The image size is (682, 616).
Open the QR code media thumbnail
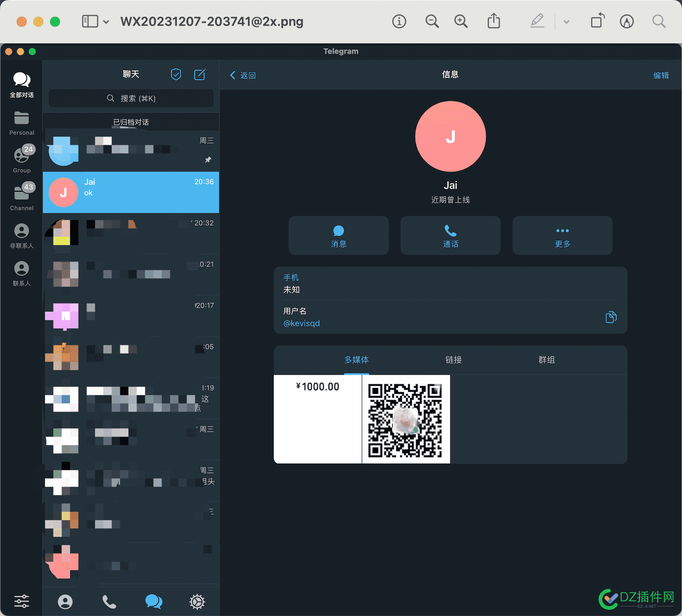click(406, 419)
